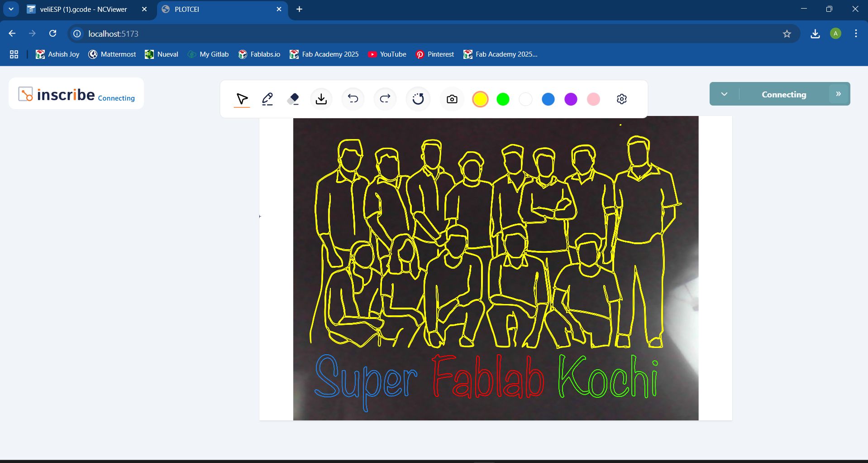This screenshot has width=868, height=463.
Task: Select the eraser tool
Action: 293,99
